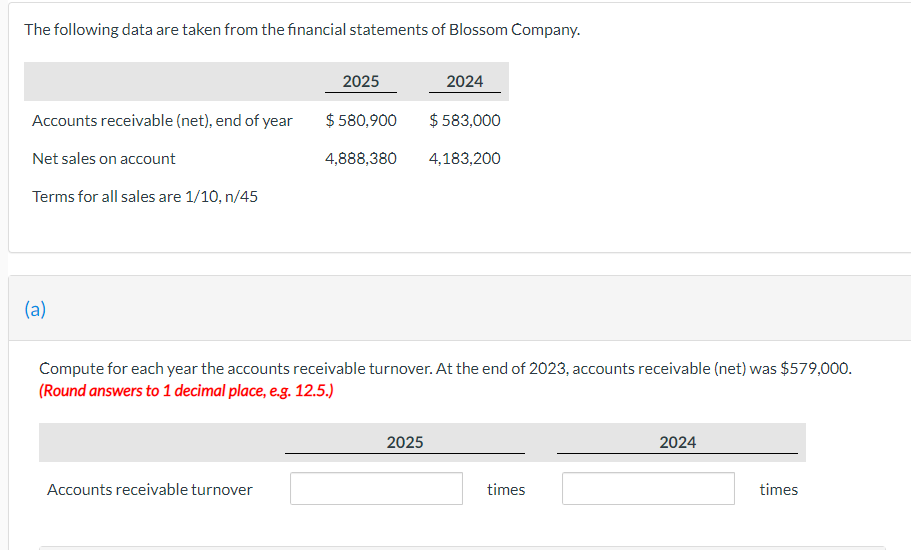Click the 2025 accounts receivable turnover input
Viewport: 911px width, 550px height.
[376, 489]
